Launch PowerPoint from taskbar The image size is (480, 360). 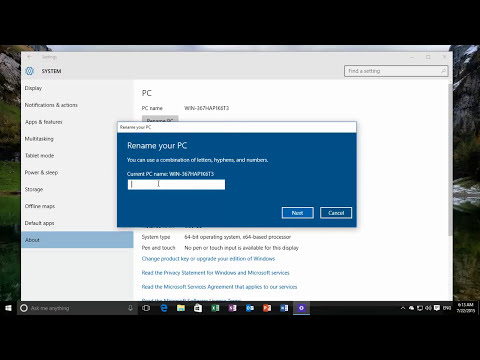click(267, 308)
